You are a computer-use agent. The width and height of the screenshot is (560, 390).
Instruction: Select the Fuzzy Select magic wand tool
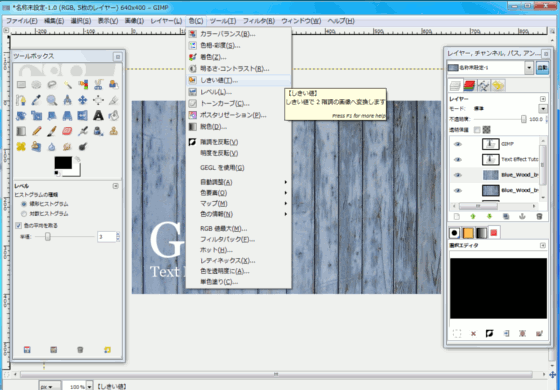68,85
